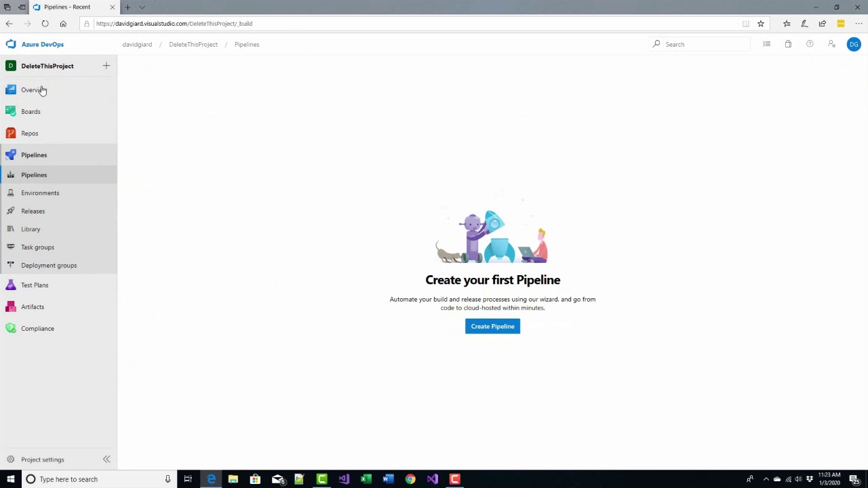Click the browser Home button

click(63, 24)
